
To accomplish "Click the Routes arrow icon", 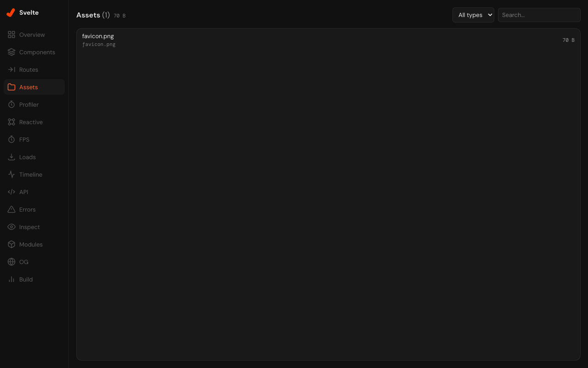I will (11, 69).
